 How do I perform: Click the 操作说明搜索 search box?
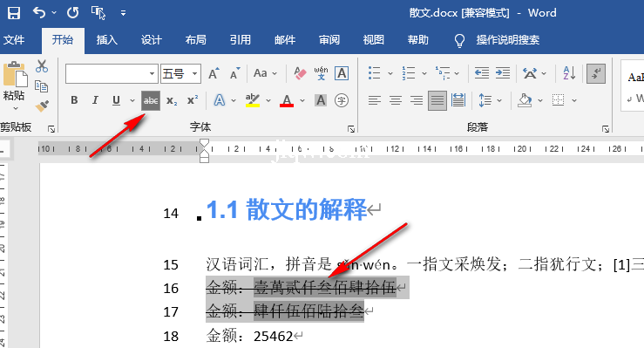pos(508,40)
